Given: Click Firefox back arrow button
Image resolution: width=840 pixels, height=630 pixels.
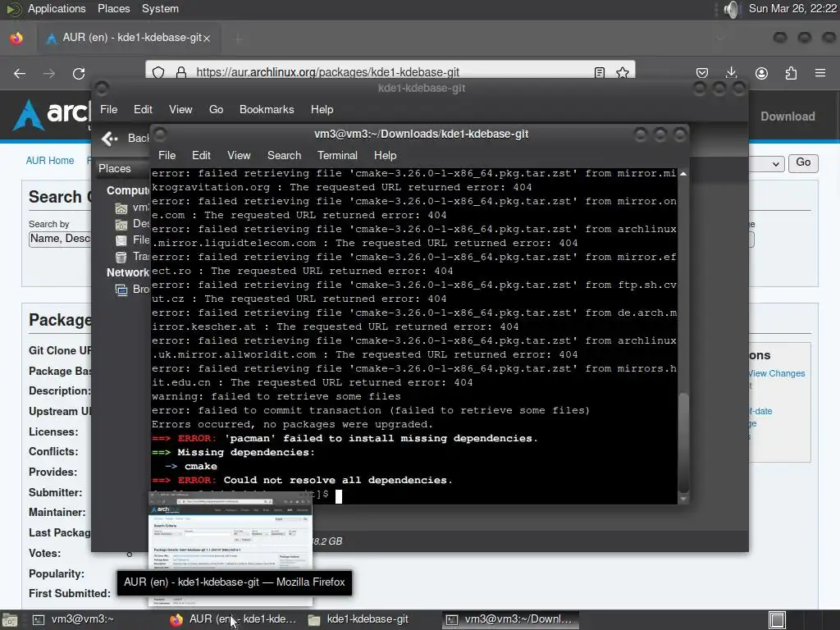Looking at the screenshot, I should click(20, 73).
